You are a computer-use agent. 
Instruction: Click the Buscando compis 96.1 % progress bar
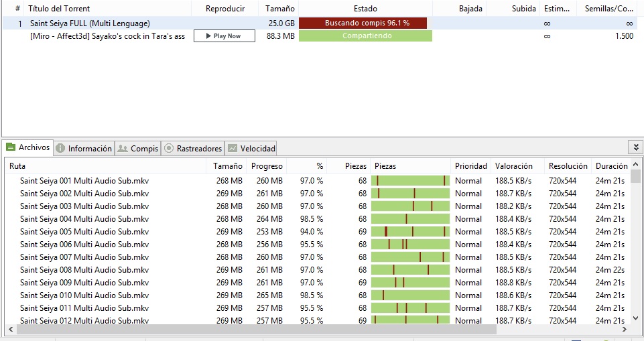click(x=363, y=23)
